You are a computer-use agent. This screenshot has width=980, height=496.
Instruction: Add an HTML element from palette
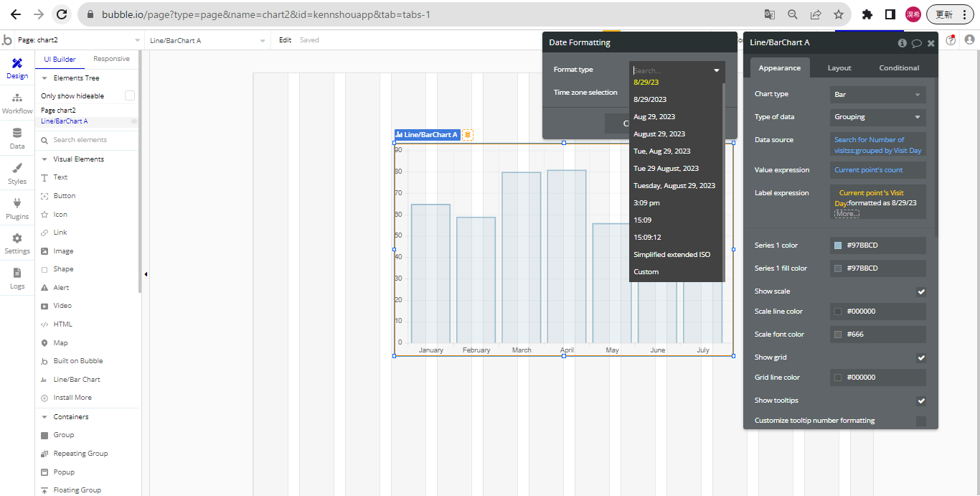click(x=62, y=324)
